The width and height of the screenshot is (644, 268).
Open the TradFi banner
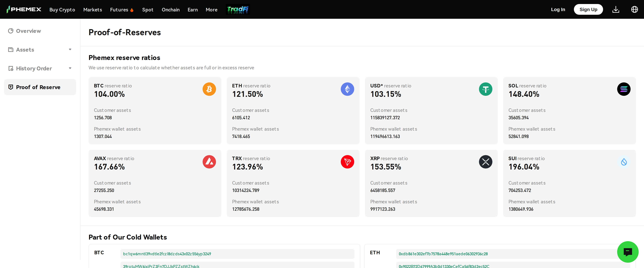pos(237,10)
